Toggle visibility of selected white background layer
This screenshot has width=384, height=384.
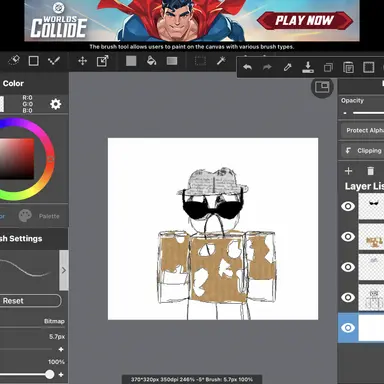coord(348,328)
